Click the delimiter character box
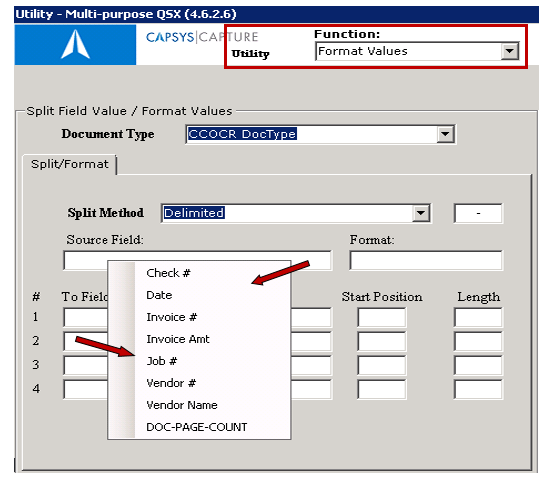The image size is (546, 484). point(478,213)
